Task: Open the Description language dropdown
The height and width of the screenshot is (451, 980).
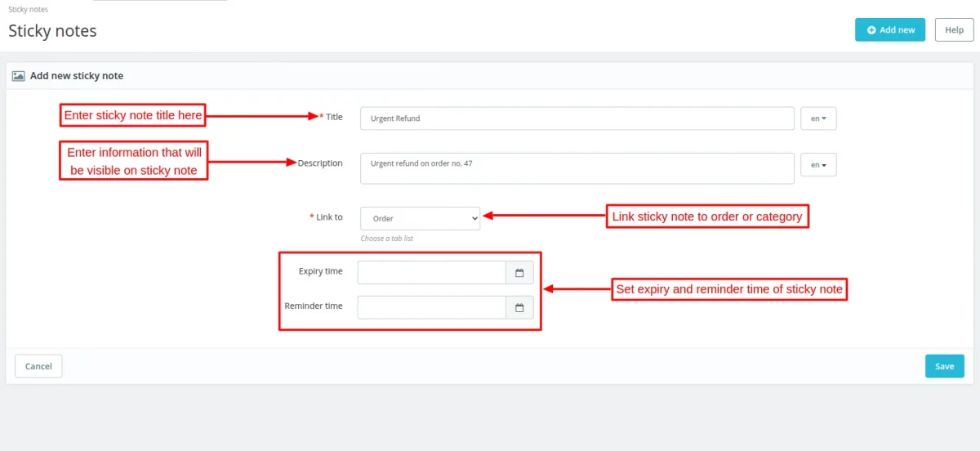Action: [x=818, y=165]
